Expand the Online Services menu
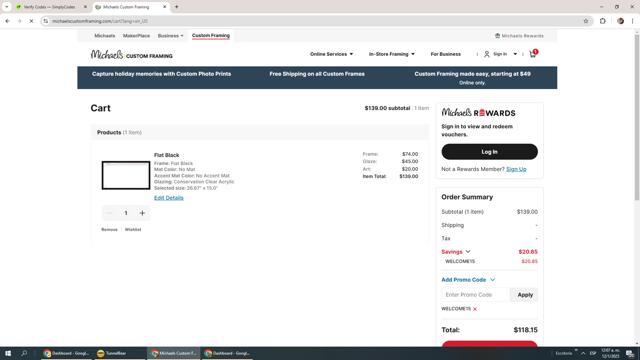Viewport: 640px width, 360px height. click(331, 54)
